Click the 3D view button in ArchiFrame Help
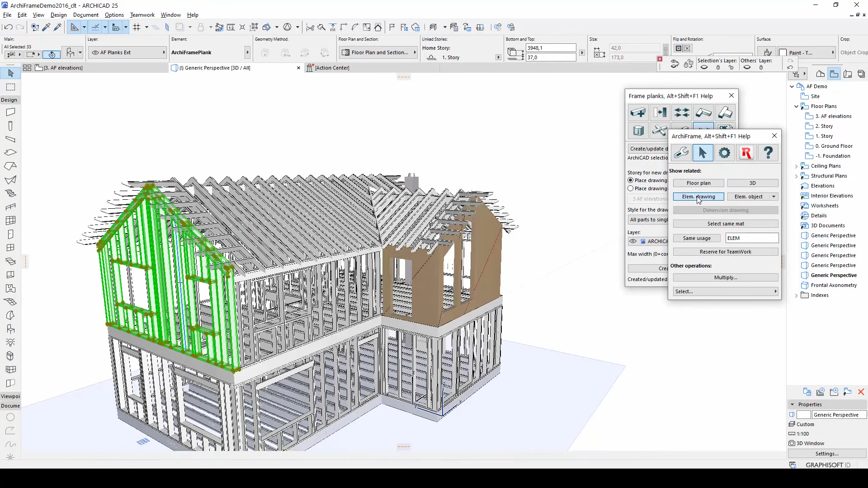The image size is (868, 488). [x=753, y=183]
